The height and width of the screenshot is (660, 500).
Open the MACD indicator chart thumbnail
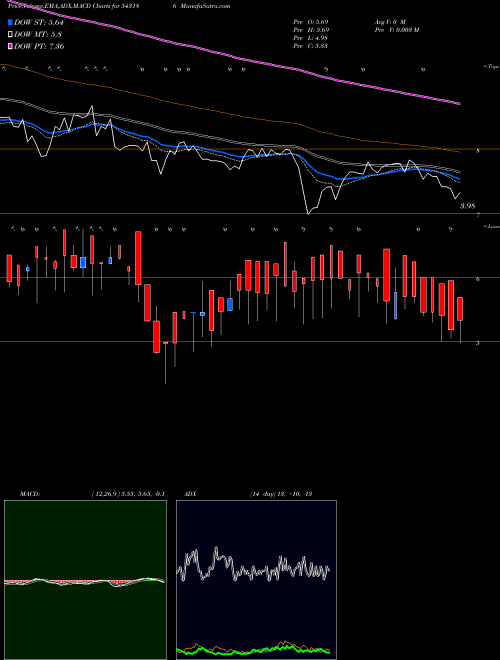click(85, 580)
